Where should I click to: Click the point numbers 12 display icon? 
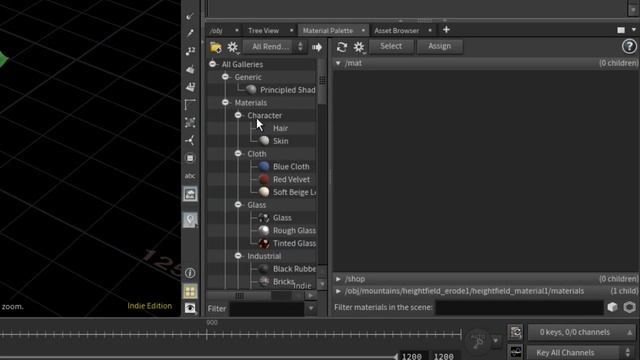(190, 51)
